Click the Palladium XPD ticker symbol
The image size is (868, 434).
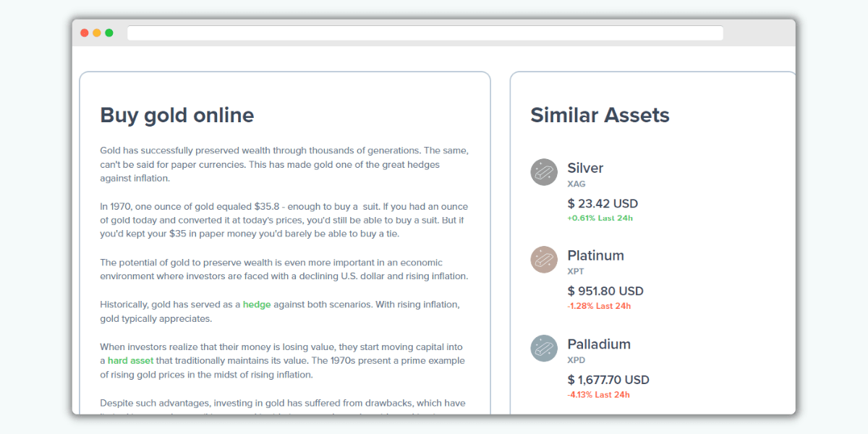(576, 359)
